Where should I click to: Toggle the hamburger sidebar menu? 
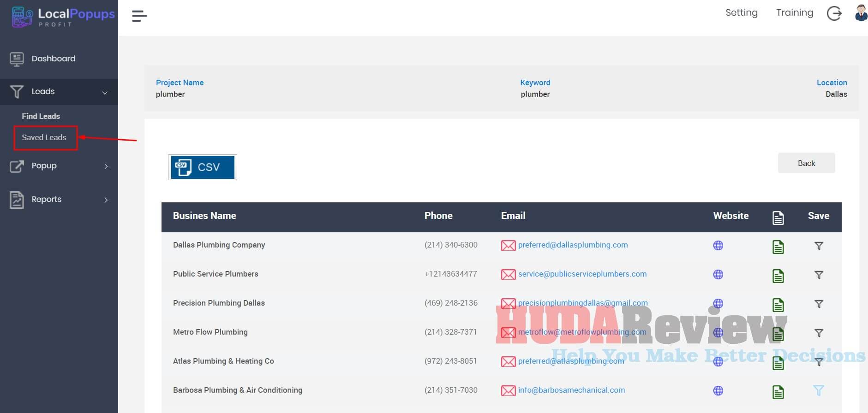[139, 16]
